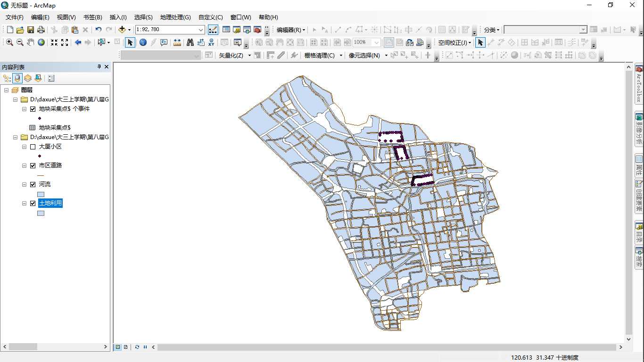644x362 pixels.
Task: Click the 土地利用 fill color swatch
Action: pyautogui.click(x=41, y=213)
